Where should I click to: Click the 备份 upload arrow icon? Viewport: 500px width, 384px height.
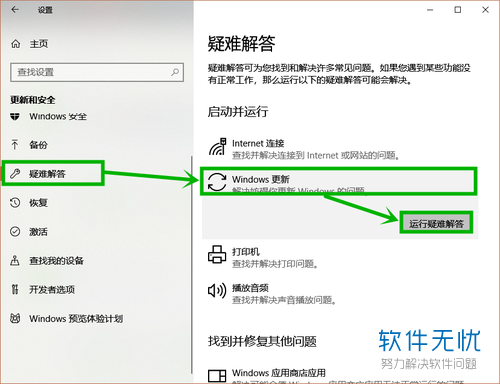click(x=15, y=145)
